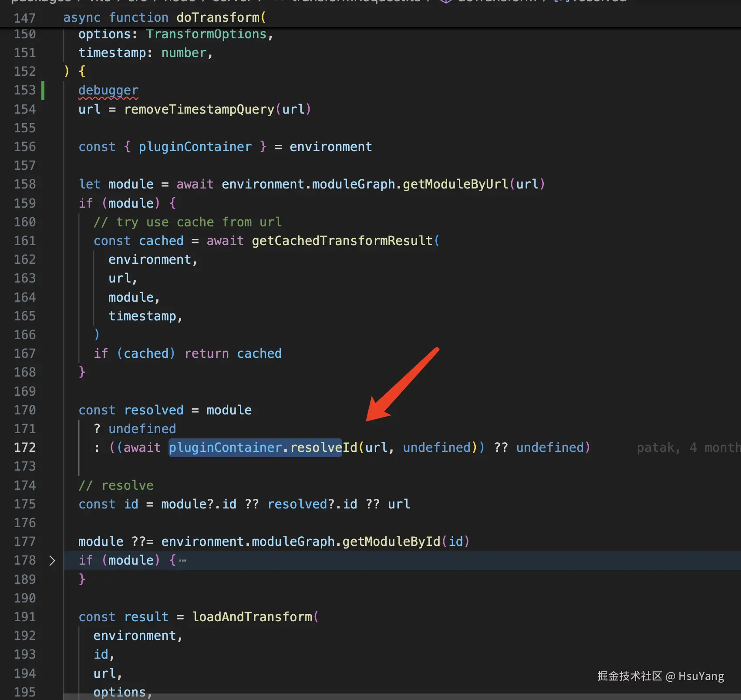Viewport: 741px width, 700px height.
Task: Expand the folded block at line 178
Action: [52, 560]
